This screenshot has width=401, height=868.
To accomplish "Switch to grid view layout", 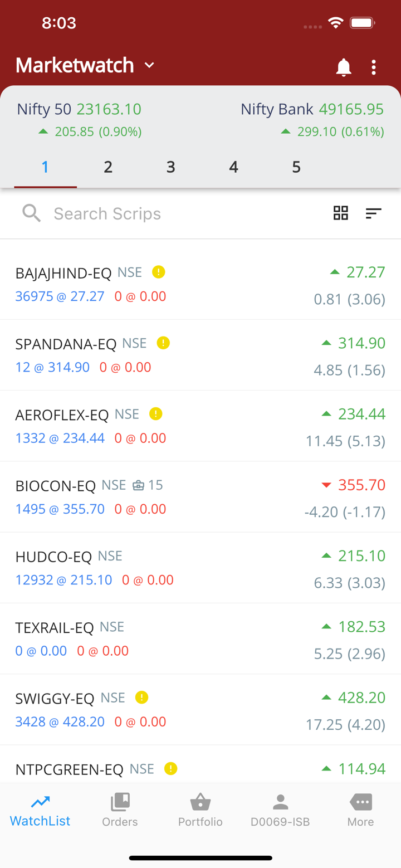I will (x=341, y=213).
